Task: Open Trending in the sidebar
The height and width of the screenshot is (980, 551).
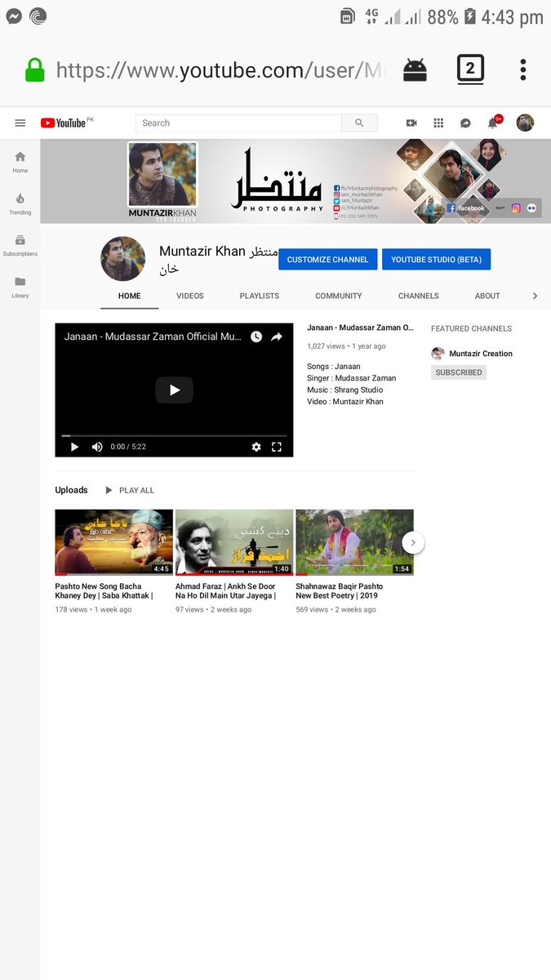Action: [x=20, y=203]
